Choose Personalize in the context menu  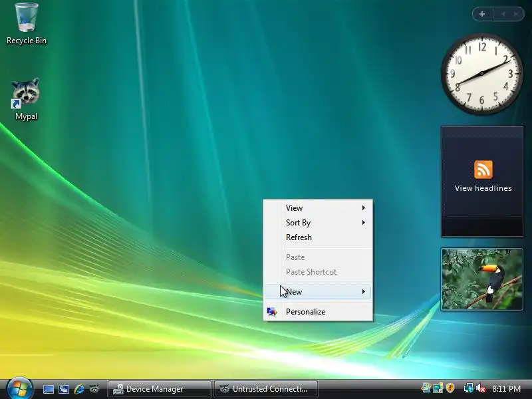pos(318,312)
